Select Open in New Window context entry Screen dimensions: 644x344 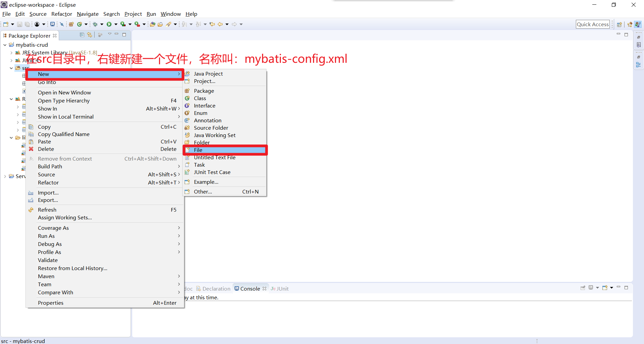[x=105, y=93]
